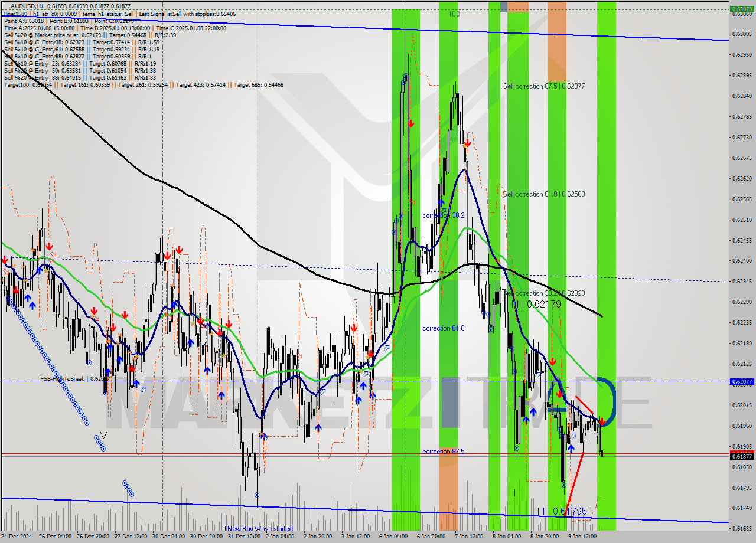Click the 0.61740 price axis label
The height and width of the screenshot is (543, 756).
pos(742,508)
